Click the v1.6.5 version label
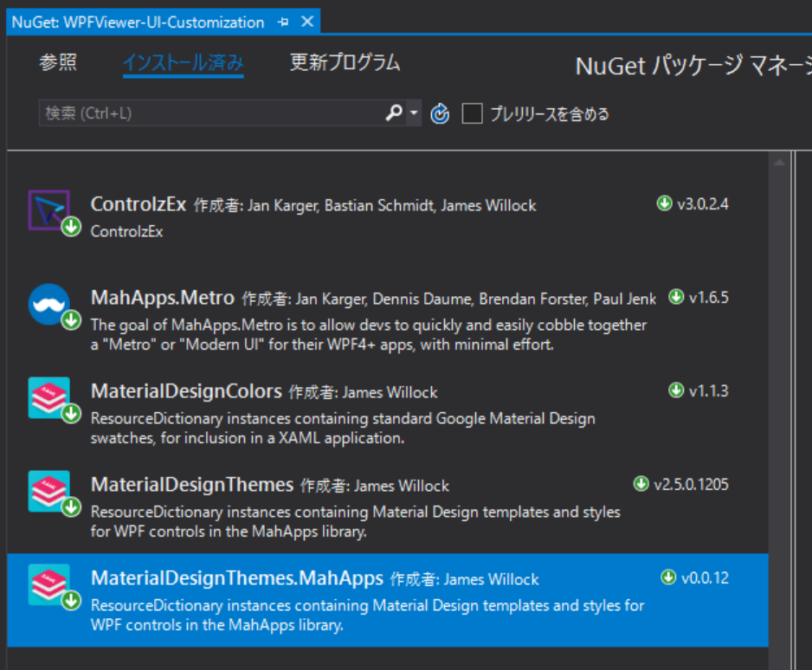812x670 pixels. click(708, 298)
